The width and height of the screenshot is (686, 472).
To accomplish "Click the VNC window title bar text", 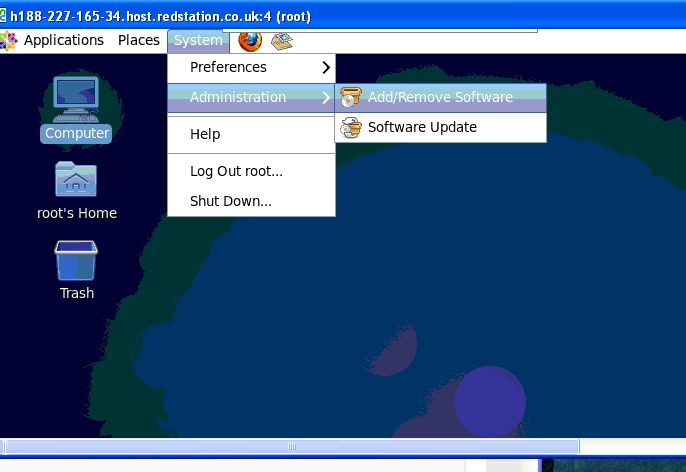I will [x=161, y=17].
